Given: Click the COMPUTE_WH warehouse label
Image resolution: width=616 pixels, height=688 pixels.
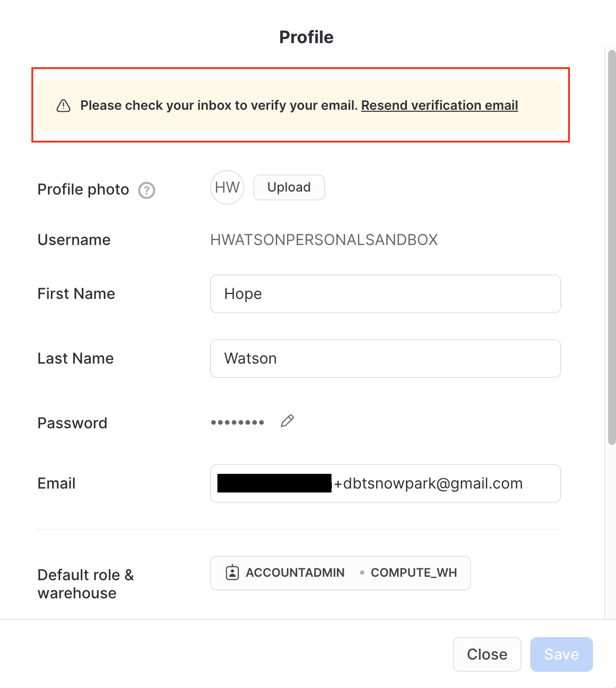Looking at the screenshot, I should click(x=414, y=572).
